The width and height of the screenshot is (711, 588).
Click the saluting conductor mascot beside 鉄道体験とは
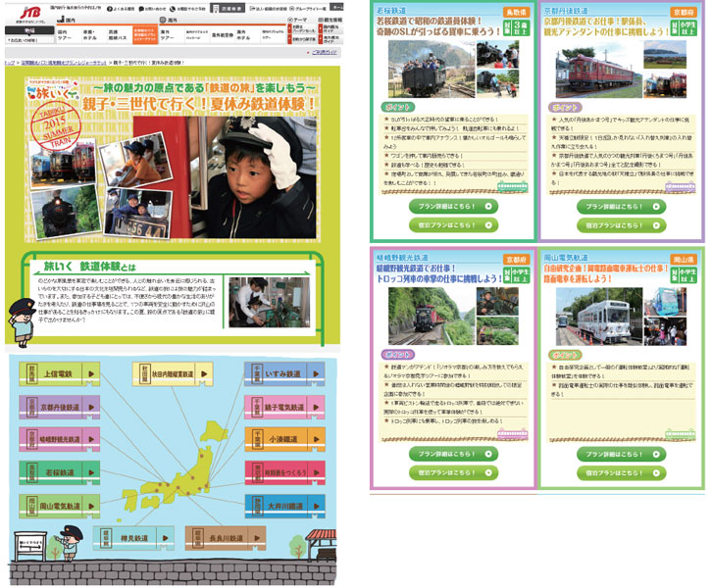tap(22, 322)
